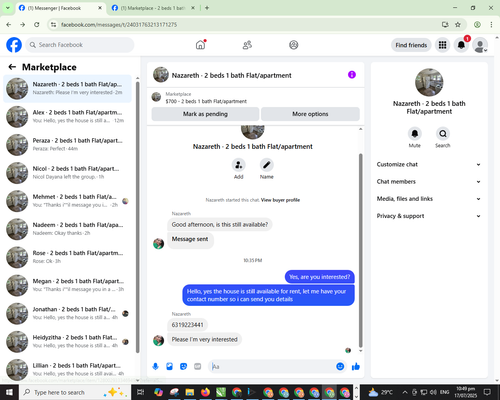The image size is (500, 400).
Task: Click the Chrome address bar URL
Action: coord(119,25)
